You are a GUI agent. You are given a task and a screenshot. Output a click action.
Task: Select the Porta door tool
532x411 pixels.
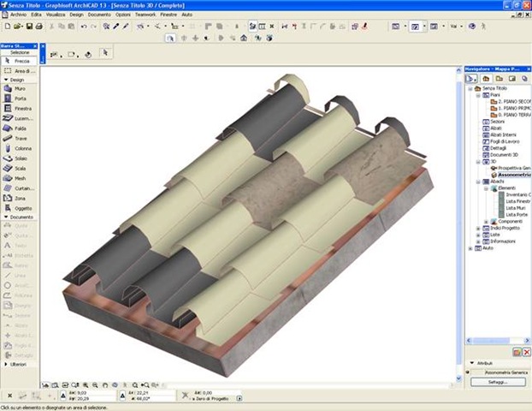point(19,98)
